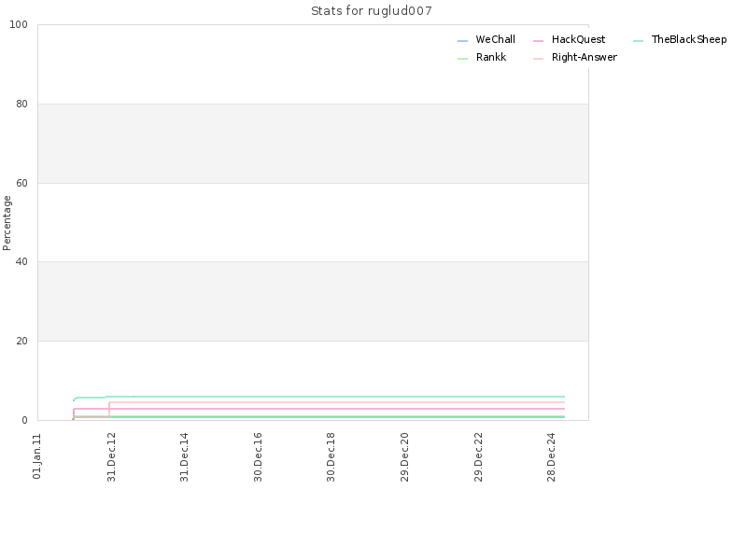
Task: Select the TheBlackSheep legend label
Action: [689, 39]
